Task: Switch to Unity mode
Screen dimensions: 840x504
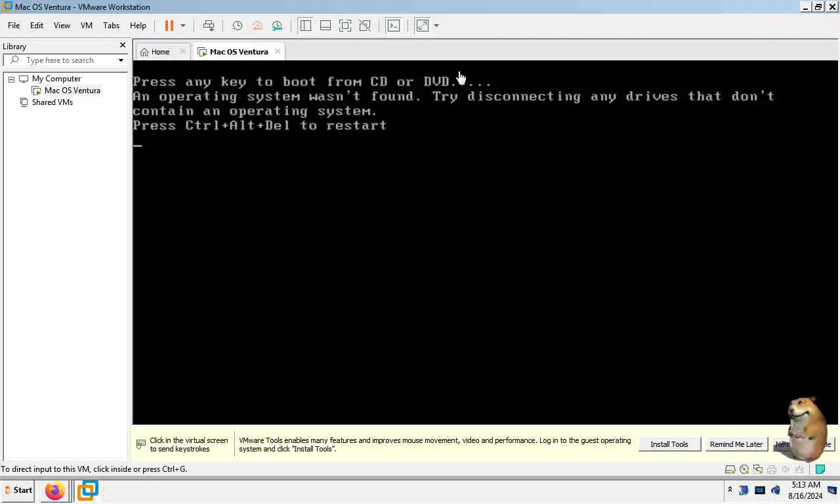Action: coord(365,26)
